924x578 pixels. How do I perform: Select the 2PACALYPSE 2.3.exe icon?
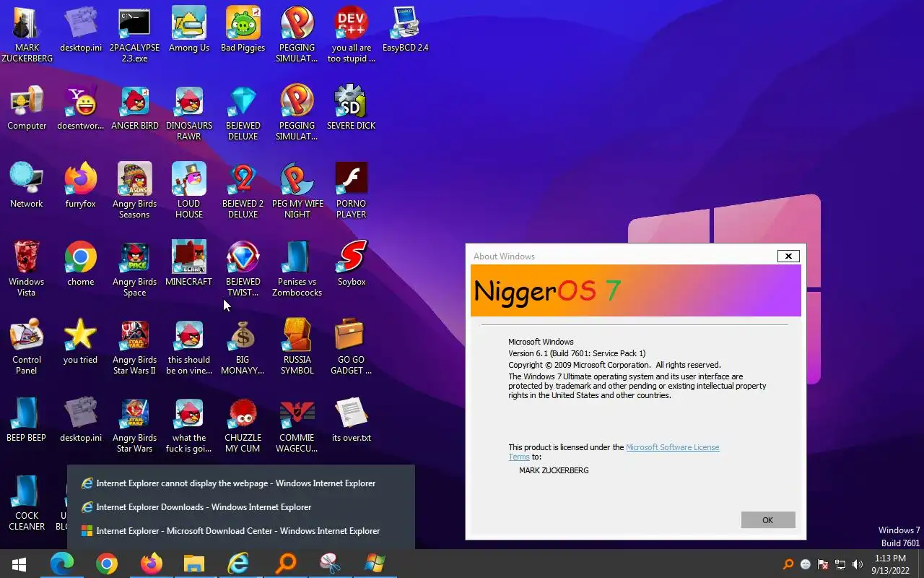(x=135, y=34)
